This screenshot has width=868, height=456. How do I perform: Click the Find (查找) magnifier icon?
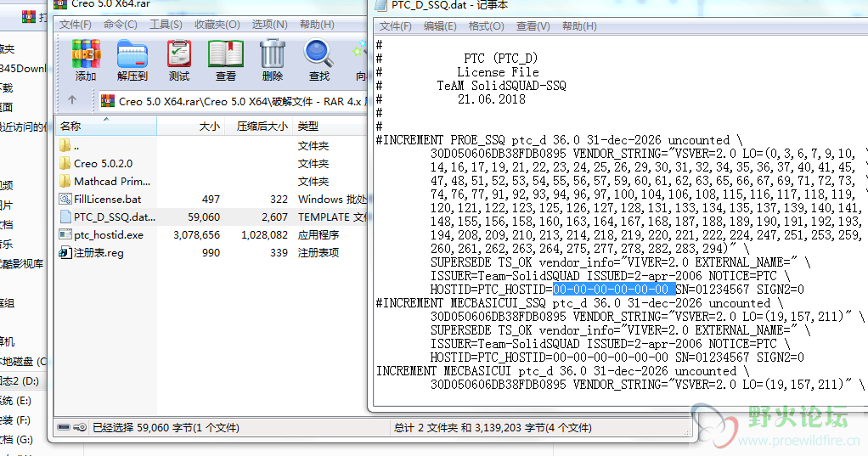click(x=318, y=53)
